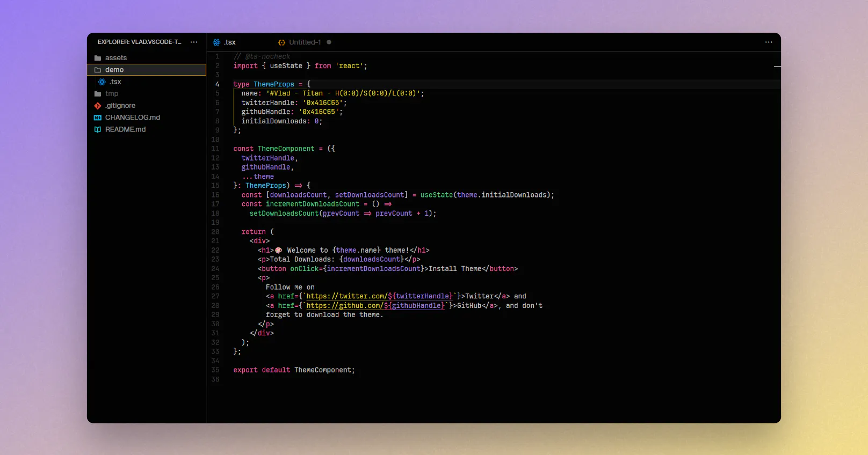Open the .tsx file in Explorer
The image size is (868, 455).
pos(147,82)
